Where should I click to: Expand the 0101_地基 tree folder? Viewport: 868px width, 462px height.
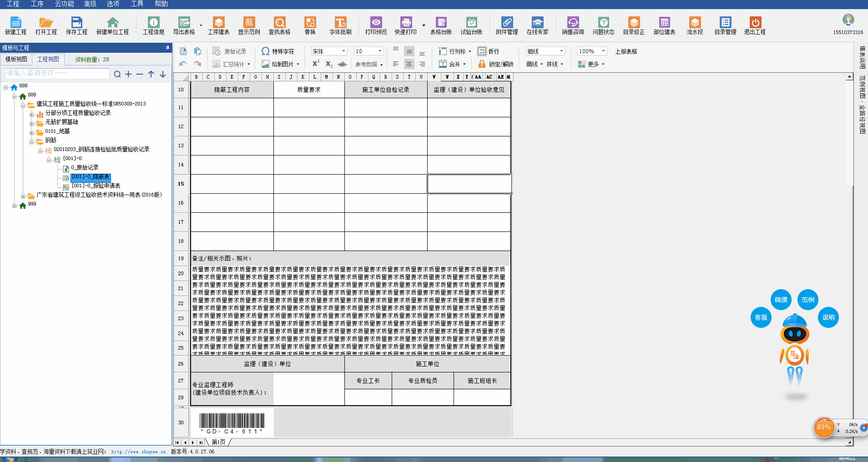coord(32,133)
